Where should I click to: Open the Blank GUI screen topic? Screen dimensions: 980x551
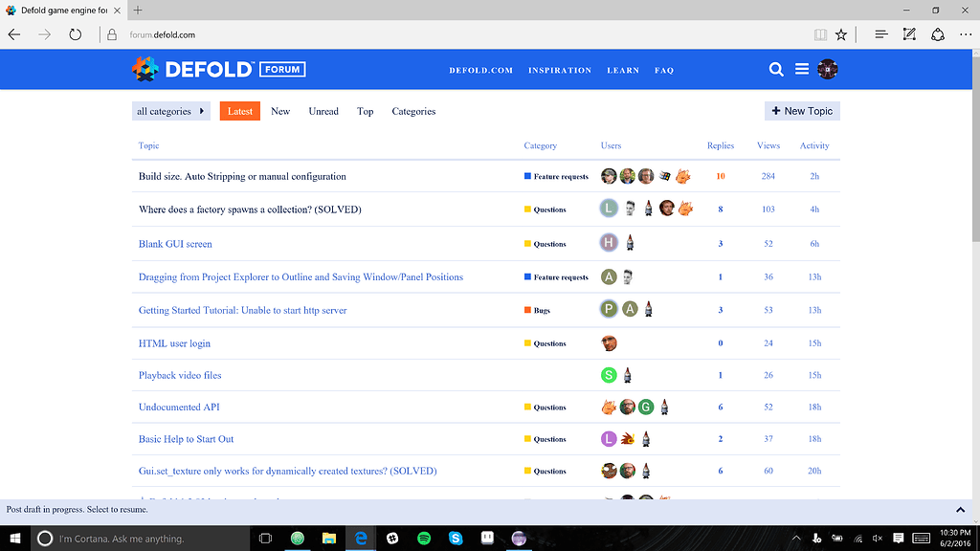[x=175, y=243]
